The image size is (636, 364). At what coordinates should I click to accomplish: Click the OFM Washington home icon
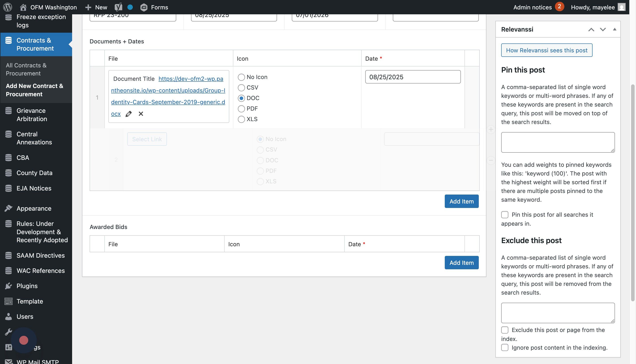(x=23, y=7)
